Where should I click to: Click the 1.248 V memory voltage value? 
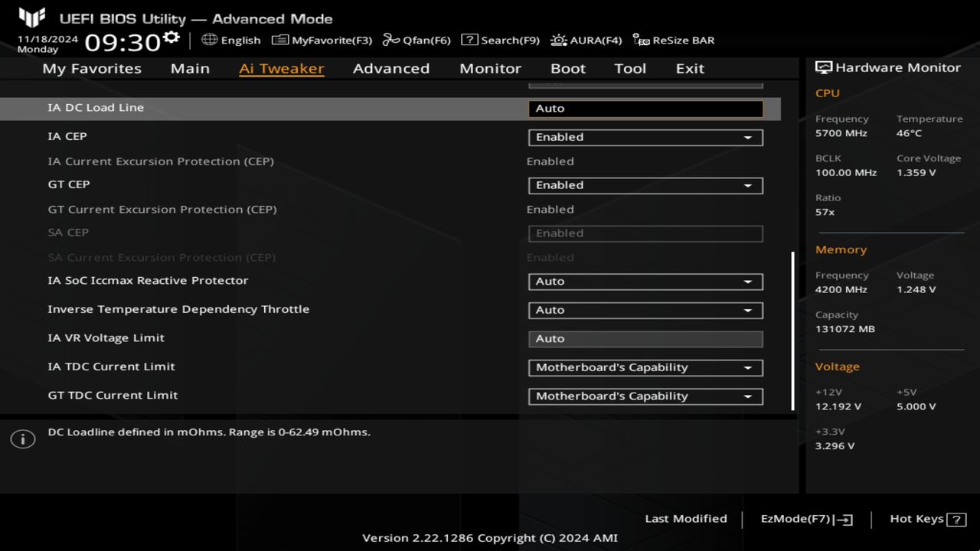tap(916, 290)
